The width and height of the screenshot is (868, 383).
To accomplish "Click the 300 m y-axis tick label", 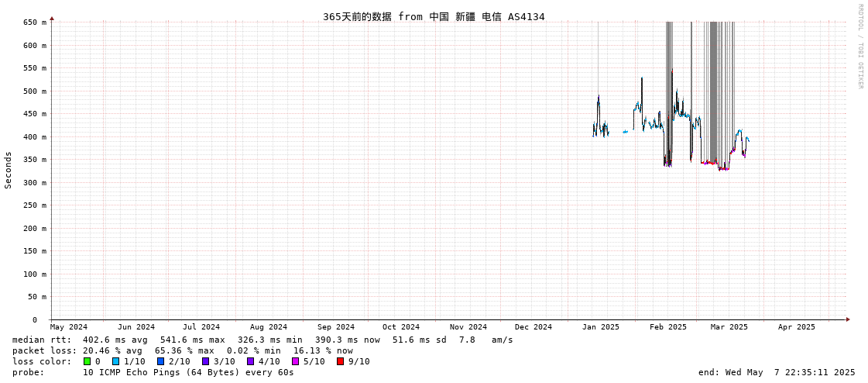I will pos(36,182).
